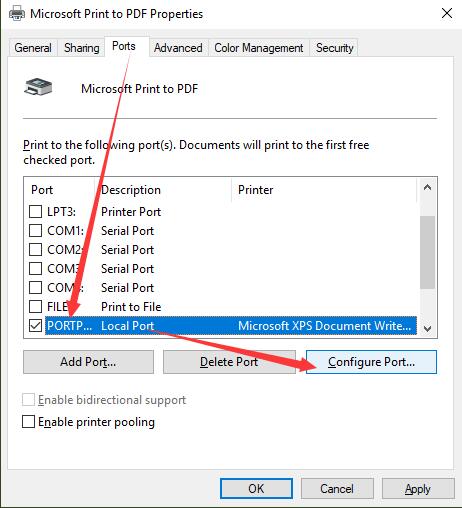Close the Properties dialog window
The width and height of the screenshot is (462, 508).
pos(447,13)
